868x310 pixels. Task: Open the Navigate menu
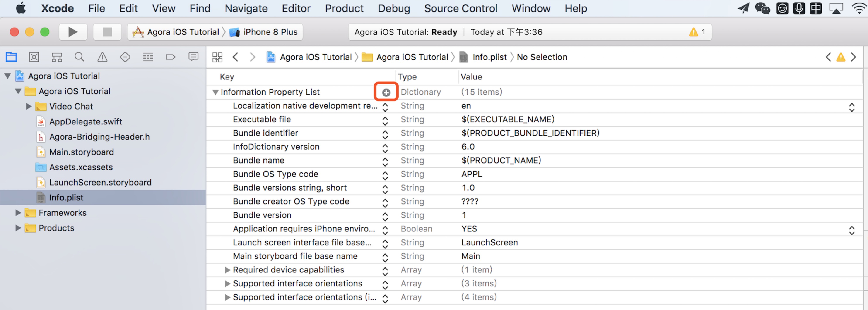point(246,8)
